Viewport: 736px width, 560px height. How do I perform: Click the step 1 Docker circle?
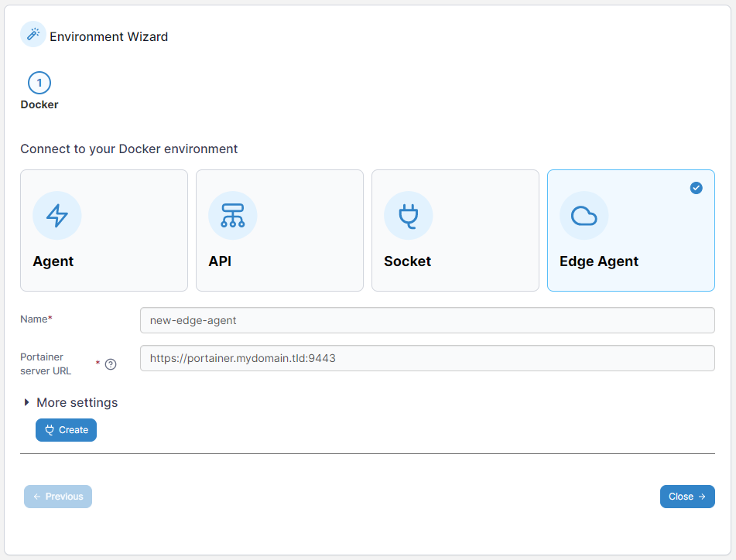[x=39, y=83]
